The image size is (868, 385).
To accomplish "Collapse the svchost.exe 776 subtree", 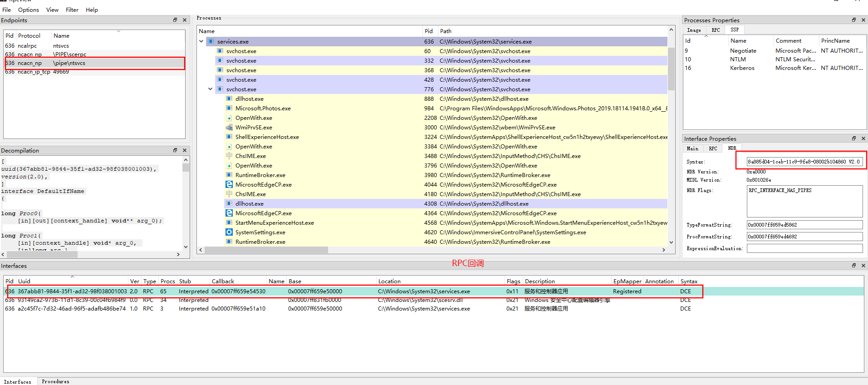I will (x=211, y=89).
